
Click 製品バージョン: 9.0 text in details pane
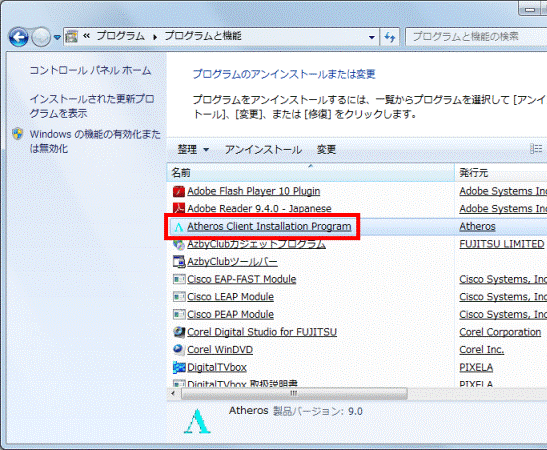[317, 411]
